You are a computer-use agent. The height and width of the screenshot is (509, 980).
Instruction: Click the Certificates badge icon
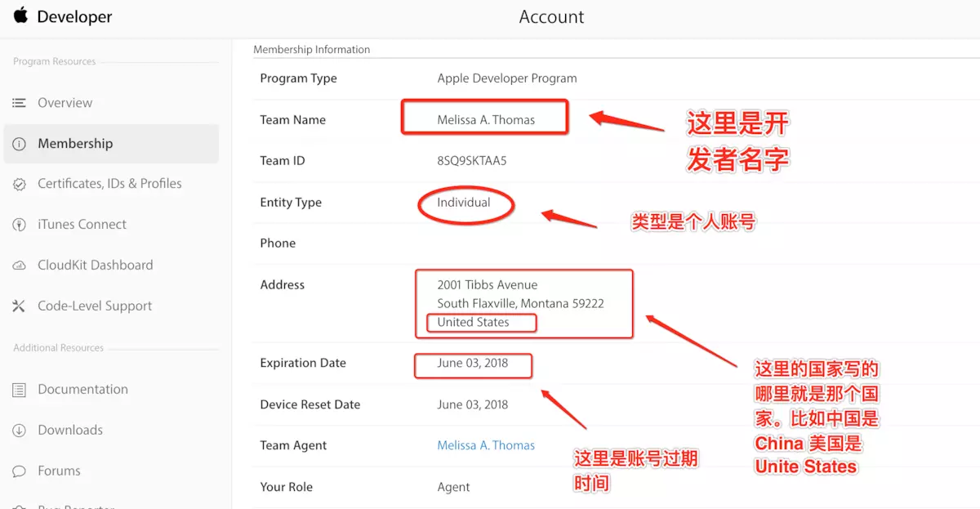tap(19, 185)
